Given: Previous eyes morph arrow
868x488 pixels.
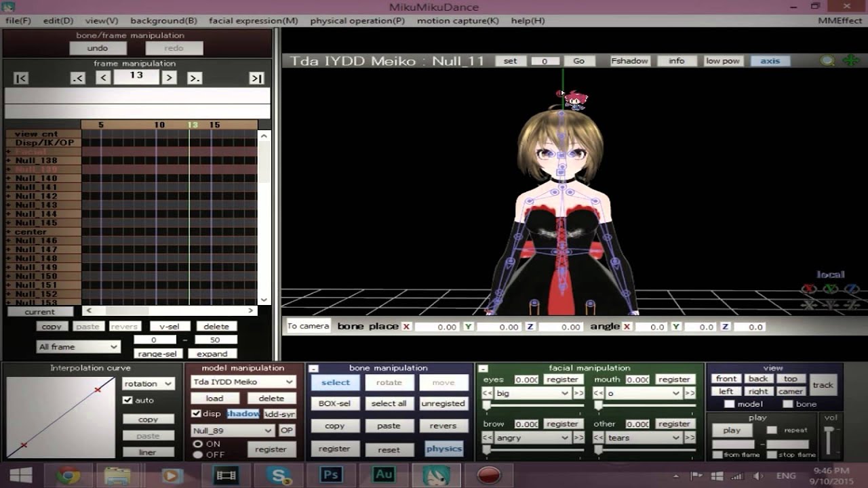Looking at the screenshot, I should coord(487,393).
